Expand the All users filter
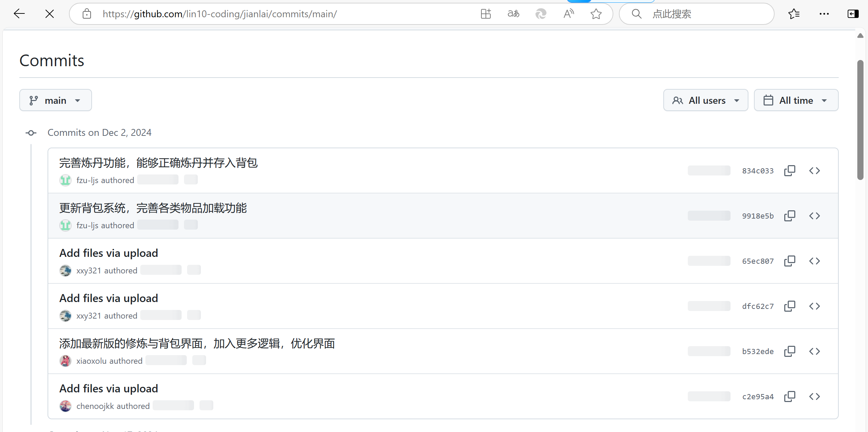868x432 pixels. click(706, 100)
